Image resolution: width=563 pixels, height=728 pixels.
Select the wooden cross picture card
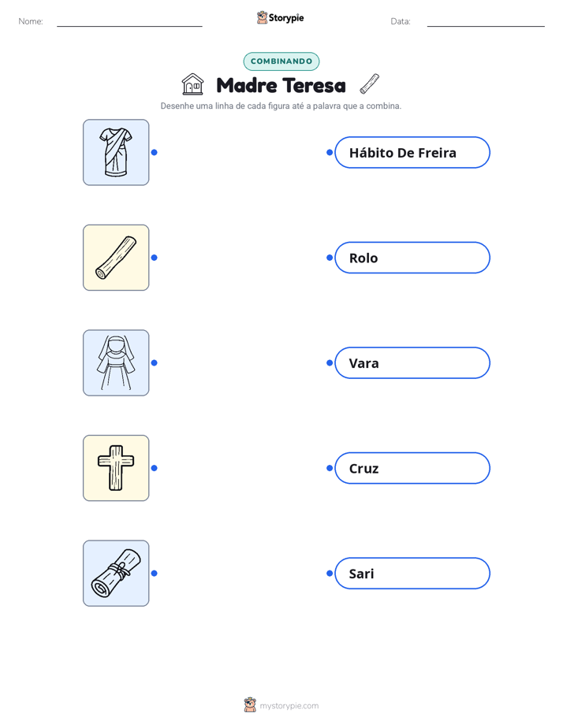pos(116,468)
